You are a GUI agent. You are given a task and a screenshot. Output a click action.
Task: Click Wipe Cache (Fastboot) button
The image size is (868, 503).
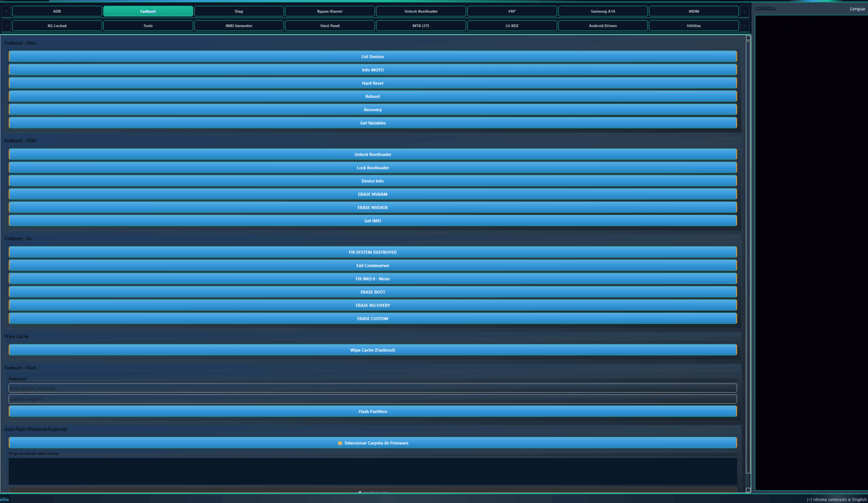[x=373, y=350]
